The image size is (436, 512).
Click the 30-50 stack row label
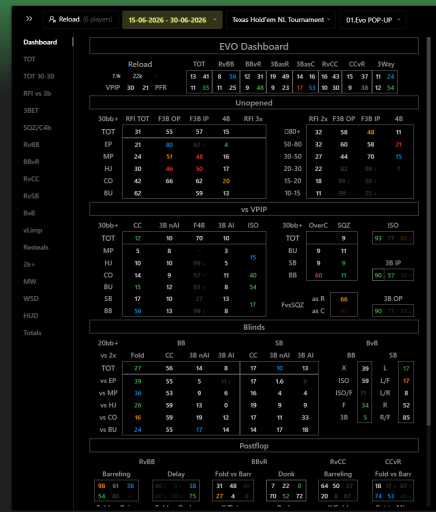pyautogui.click(x=292, y=156)
